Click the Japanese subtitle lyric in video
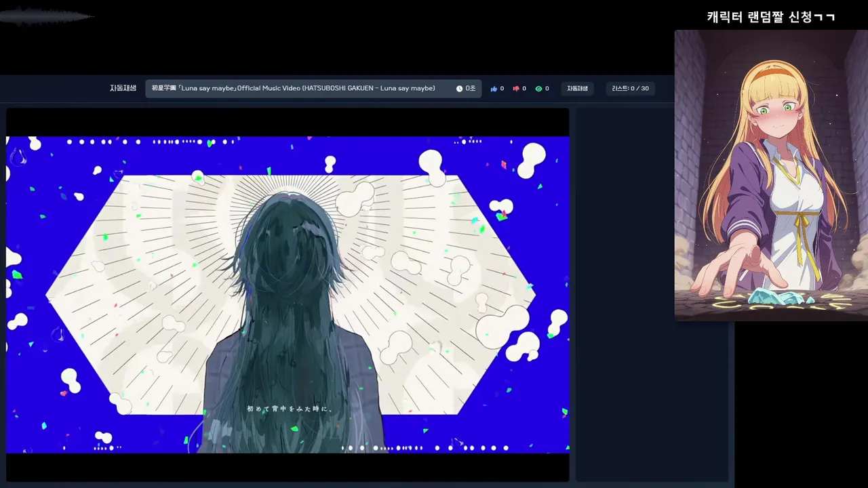 click(x=289, y=409)
